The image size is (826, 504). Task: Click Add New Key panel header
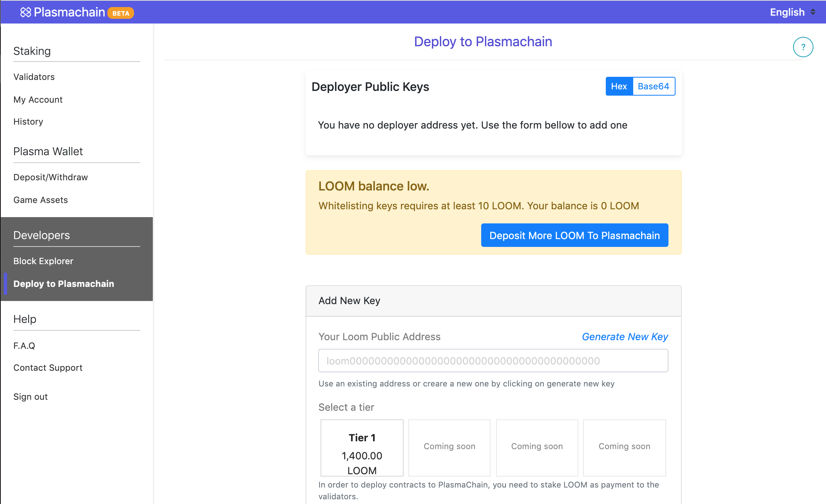(493, 301)
